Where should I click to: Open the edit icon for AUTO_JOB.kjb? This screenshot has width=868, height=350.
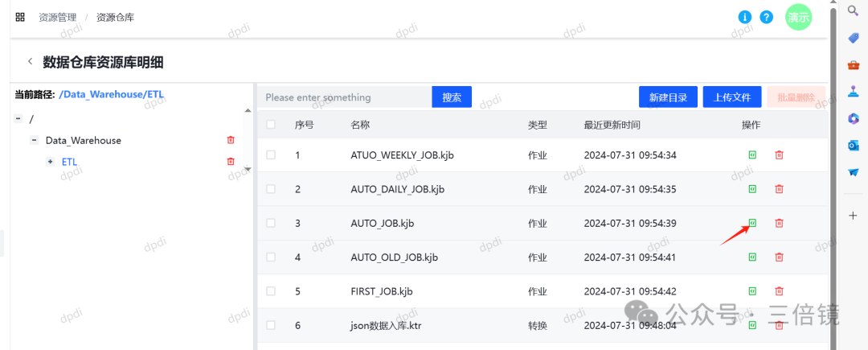coord(752,223)
